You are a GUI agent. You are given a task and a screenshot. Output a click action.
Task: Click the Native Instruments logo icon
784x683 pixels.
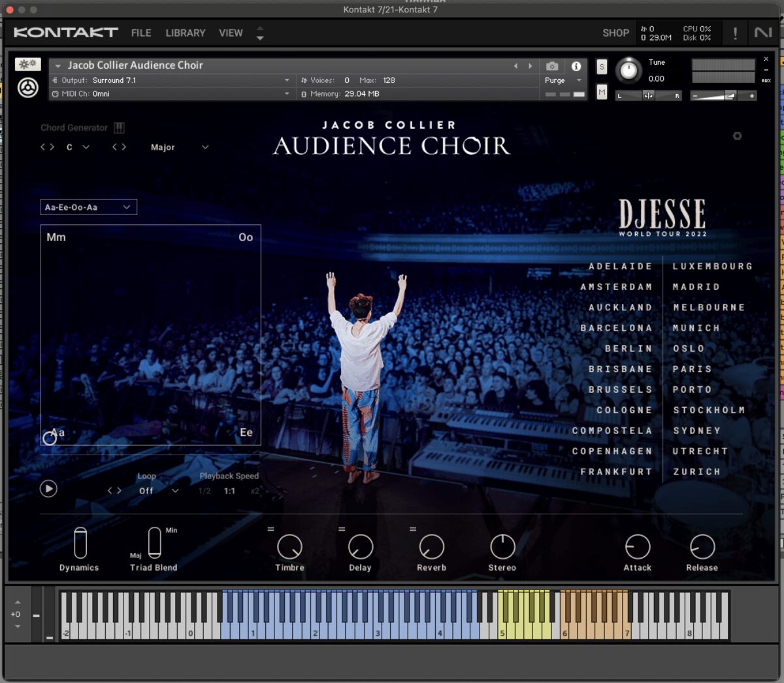762,33
